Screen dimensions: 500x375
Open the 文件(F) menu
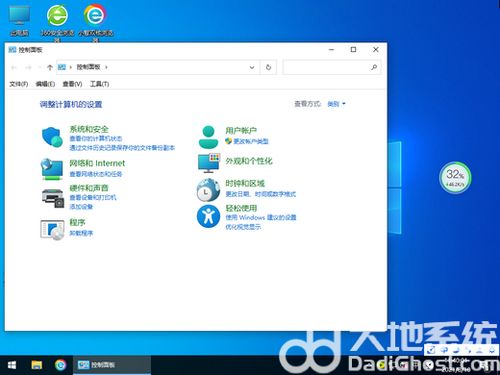(x=18, y=84)
